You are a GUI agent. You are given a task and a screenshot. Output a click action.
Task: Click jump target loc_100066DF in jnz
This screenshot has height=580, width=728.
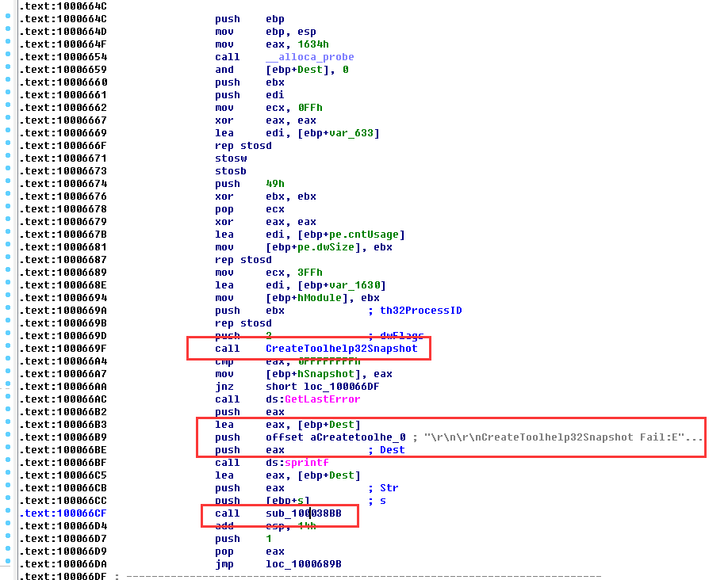pos(341,387)
